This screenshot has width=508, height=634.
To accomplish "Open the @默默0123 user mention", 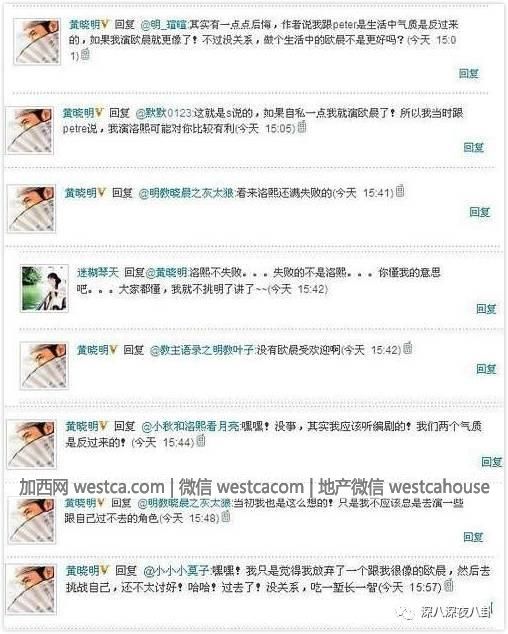I will point(163,113).
